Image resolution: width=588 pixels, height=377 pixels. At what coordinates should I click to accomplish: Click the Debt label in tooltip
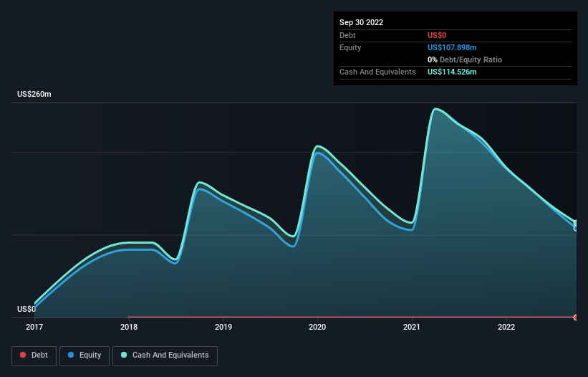click(347, 35)
